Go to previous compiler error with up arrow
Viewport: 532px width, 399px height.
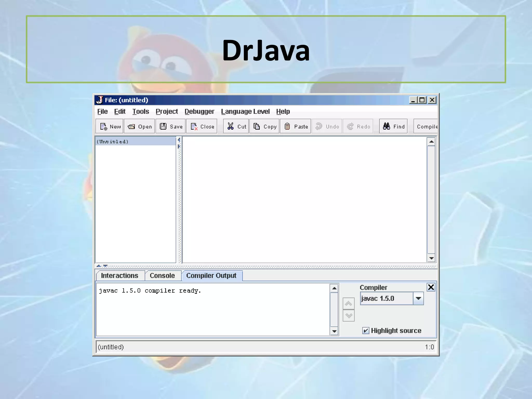pyautogui.click(x=349, y=304)
